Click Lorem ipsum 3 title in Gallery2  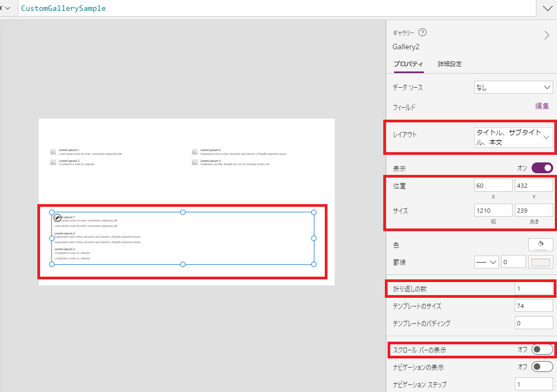(x=64, y=249)
